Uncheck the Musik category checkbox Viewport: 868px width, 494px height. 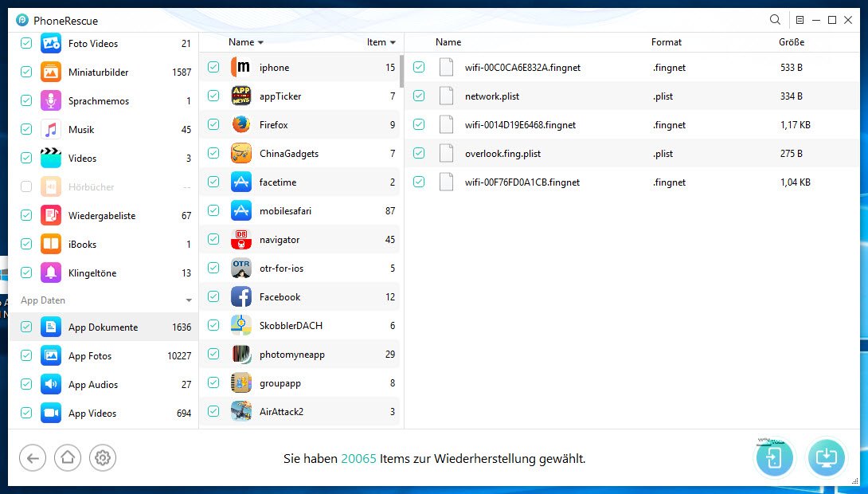(x=26, y=129)
